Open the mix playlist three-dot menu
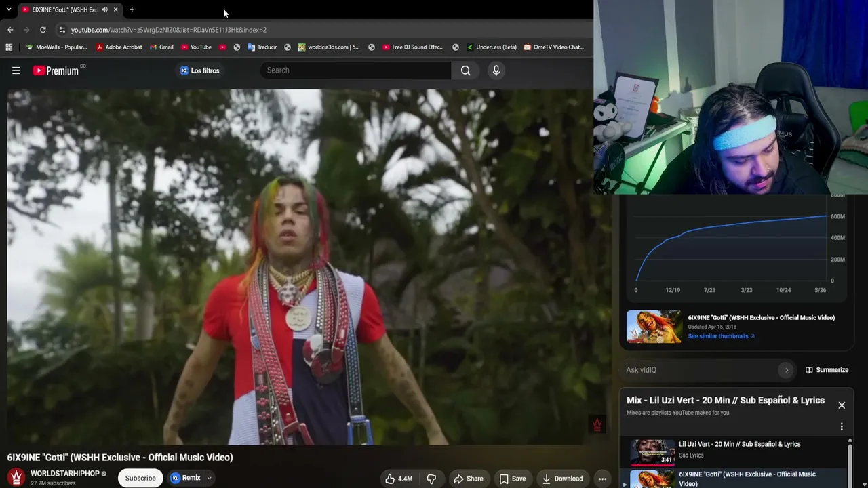The width and height of the screenshot is (868, 488). point(842,427)
